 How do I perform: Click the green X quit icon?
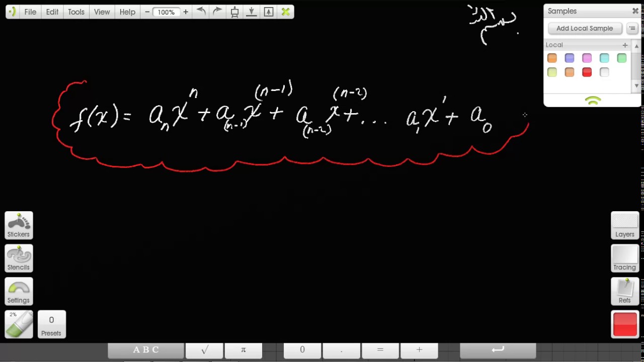pos(286,12)
